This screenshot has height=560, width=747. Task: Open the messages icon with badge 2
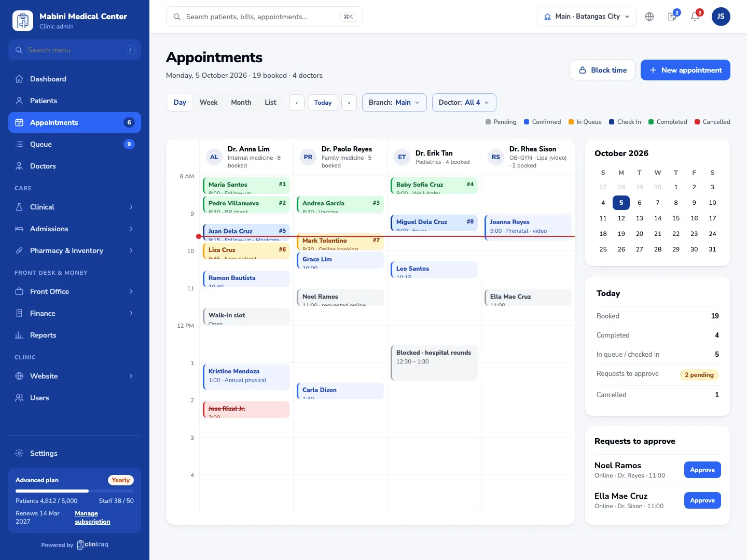coord(672,17)
